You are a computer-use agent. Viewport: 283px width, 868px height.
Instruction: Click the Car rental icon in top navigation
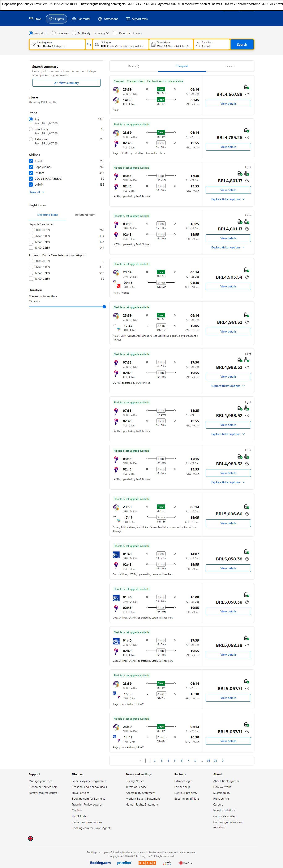[x=74, y=19]
